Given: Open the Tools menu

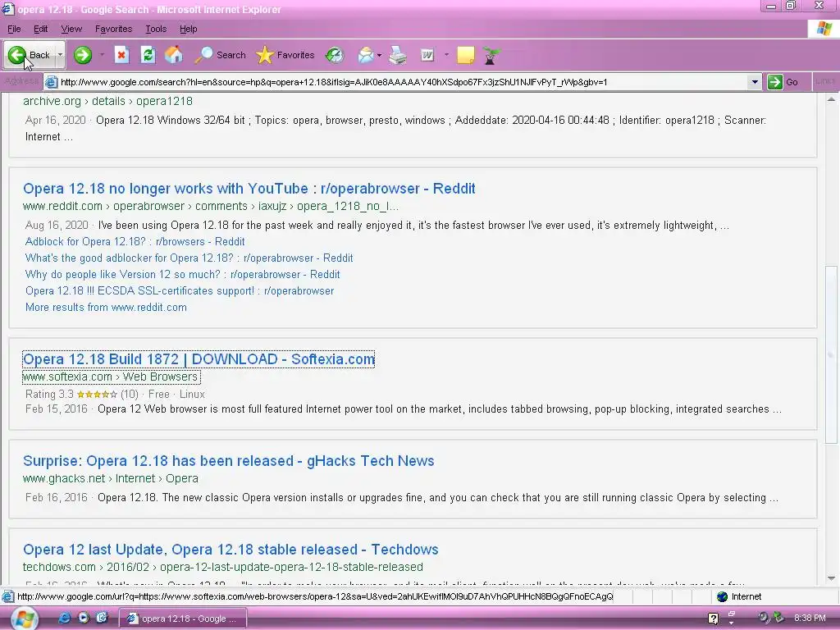Looking at the screenshot, I should [x=156, y=29].
